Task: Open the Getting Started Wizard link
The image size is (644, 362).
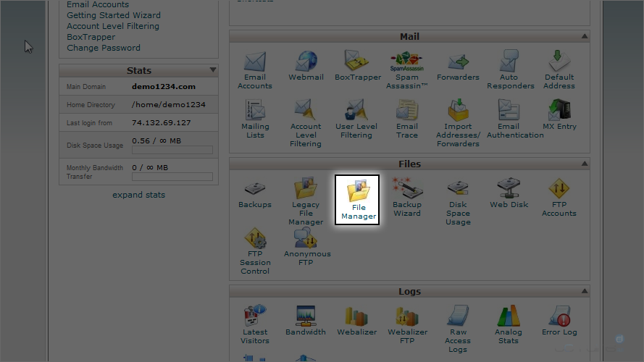Action: point(114,15)
